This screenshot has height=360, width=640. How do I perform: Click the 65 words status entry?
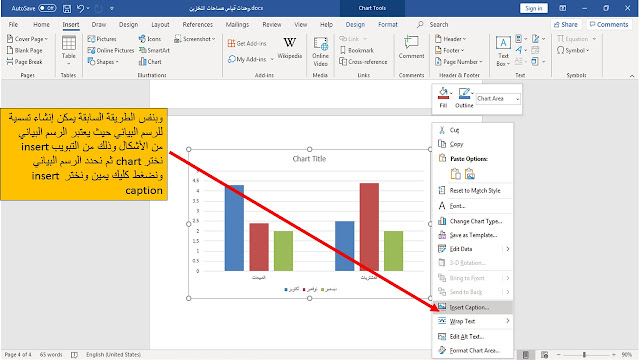pyautogui.click(x=51, y=355)
